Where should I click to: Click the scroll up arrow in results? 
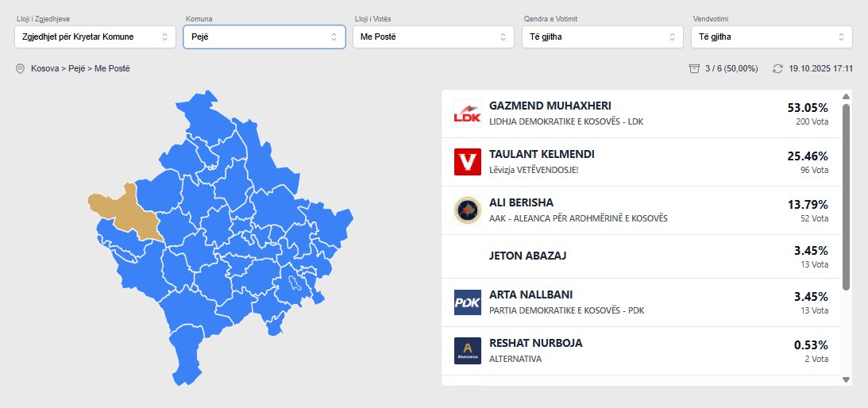[846, 97]
